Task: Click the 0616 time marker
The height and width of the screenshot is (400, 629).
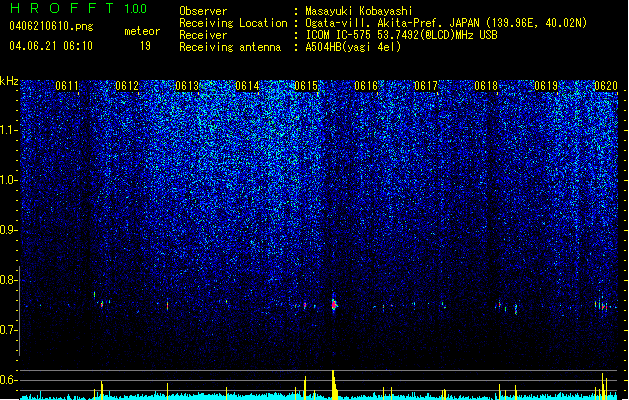Action: [366, 85]
